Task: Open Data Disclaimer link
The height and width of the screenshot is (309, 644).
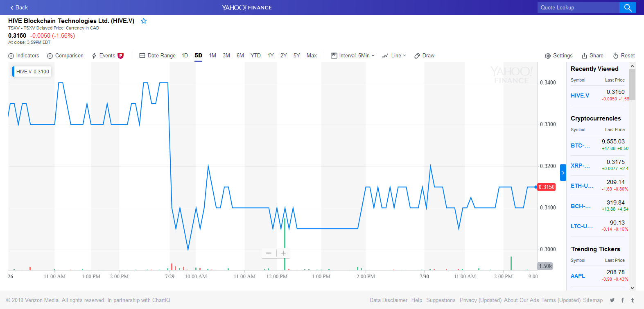Action: (x=389, y=300)
